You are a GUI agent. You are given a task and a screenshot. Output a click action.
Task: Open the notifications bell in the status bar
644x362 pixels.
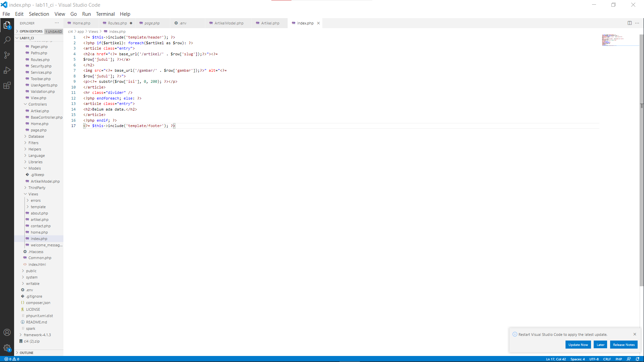point(639,359)
